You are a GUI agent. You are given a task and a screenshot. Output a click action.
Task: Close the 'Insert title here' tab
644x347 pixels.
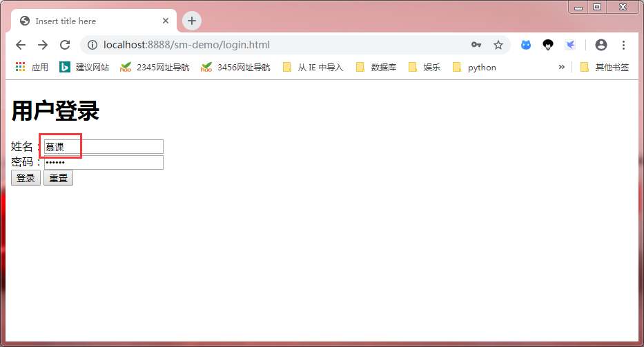coord(166,21)
